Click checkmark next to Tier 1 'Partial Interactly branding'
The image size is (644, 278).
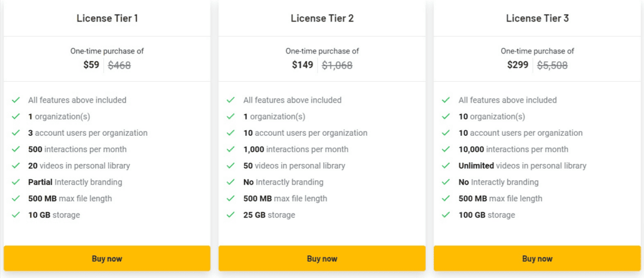coord(16,182)
